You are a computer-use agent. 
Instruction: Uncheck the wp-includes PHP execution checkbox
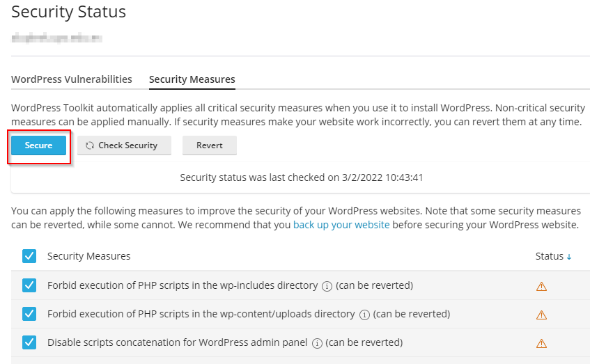coord(29,285)
